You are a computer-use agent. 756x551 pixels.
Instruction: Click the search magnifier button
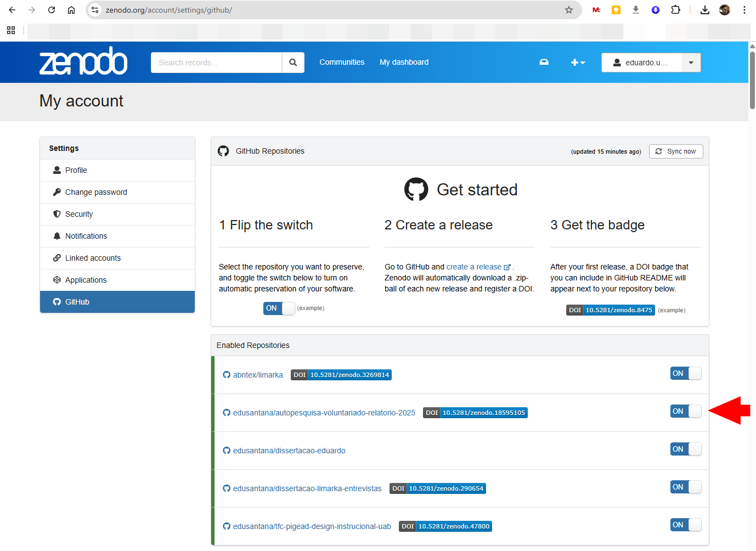pos(293,63)
